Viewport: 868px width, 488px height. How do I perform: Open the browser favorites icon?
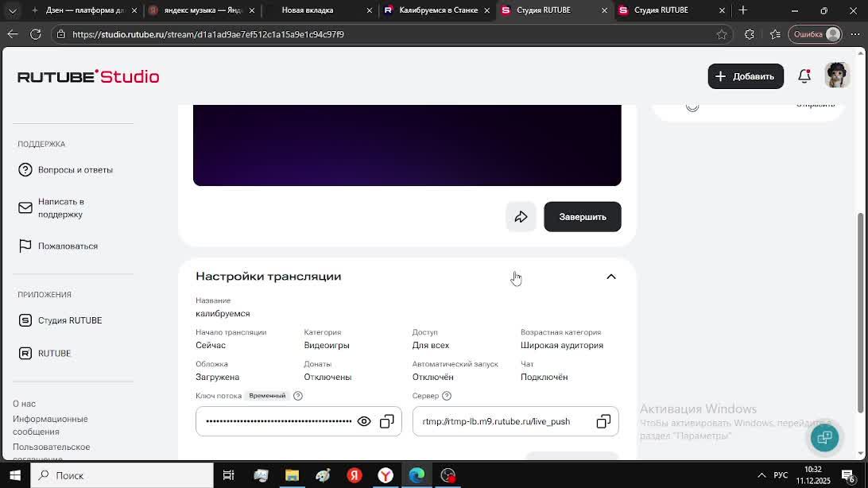775,34
